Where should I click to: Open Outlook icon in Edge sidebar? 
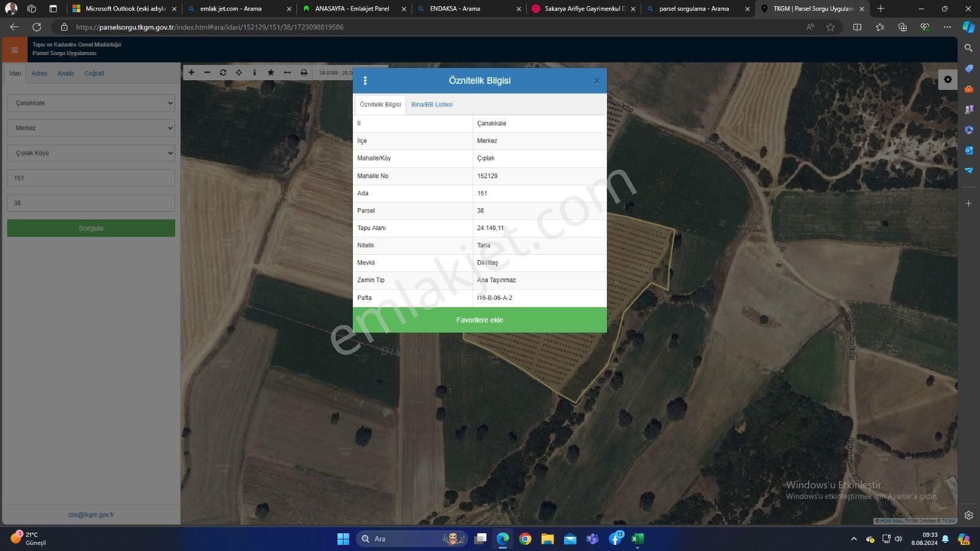pyautogui.click(x=968, y=150)
